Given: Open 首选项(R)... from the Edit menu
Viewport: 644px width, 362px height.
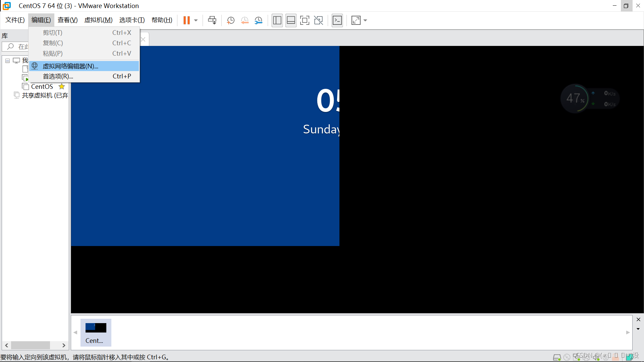Looking at the screenshot, I should (58, 76).
